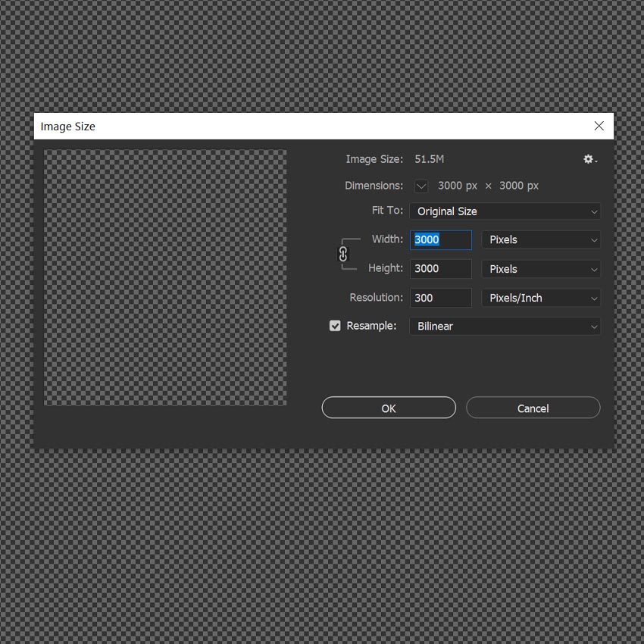Open the Dimensions unit dropdown arrow

click(x=421, y=186)
